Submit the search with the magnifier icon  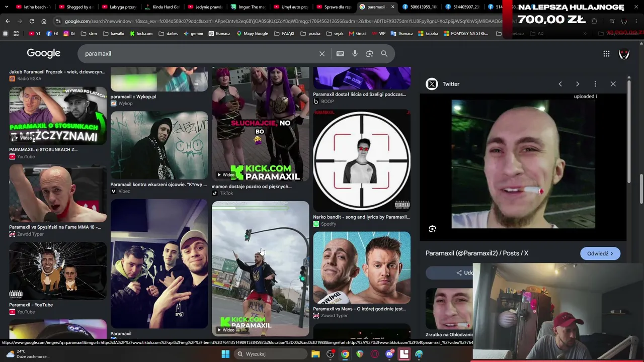(384, 54)
